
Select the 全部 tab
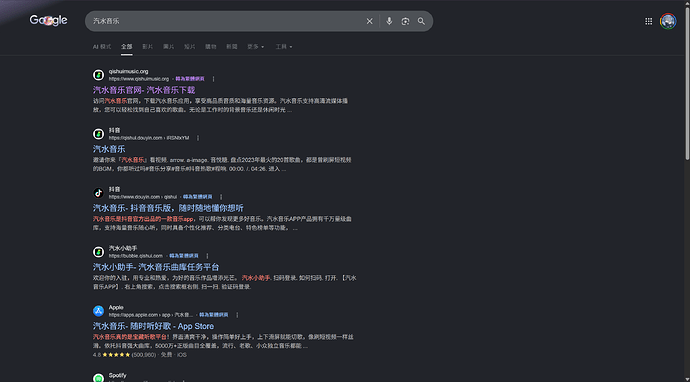click(127, 47)
